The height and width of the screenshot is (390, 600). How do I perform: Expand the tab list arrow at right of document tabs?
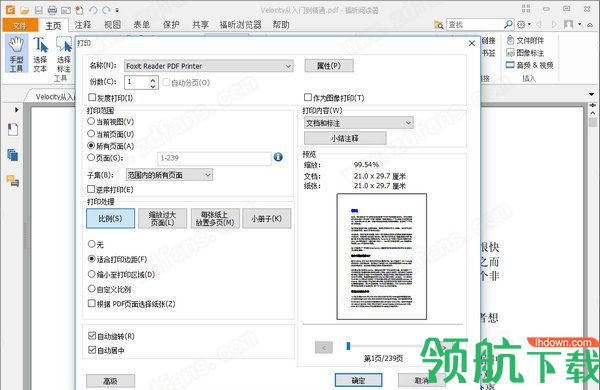592,94
